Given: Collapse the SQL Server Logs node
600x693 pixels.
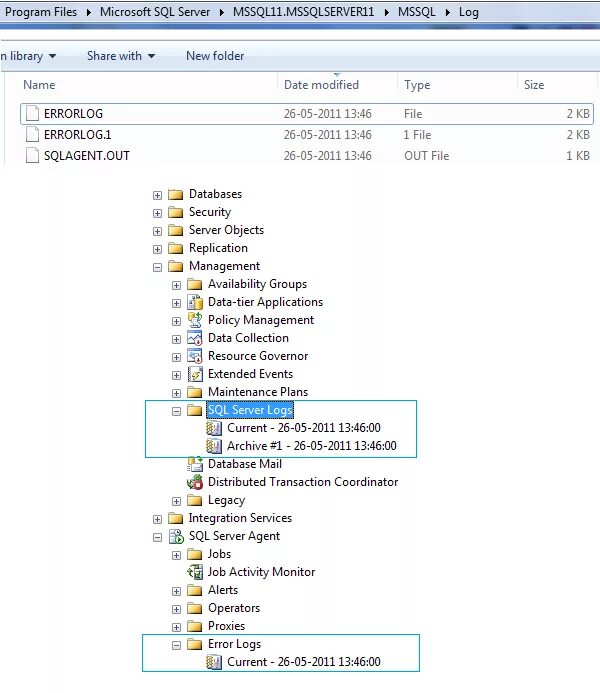Looking at the screenshot, I should pos(176,411).
